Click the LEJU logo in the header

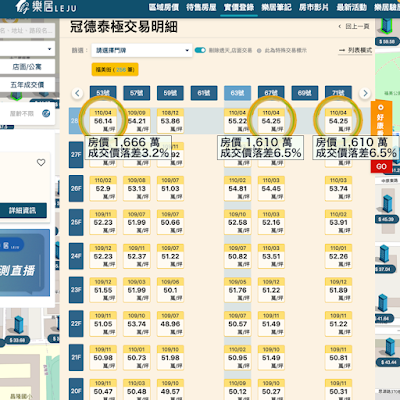46,7
